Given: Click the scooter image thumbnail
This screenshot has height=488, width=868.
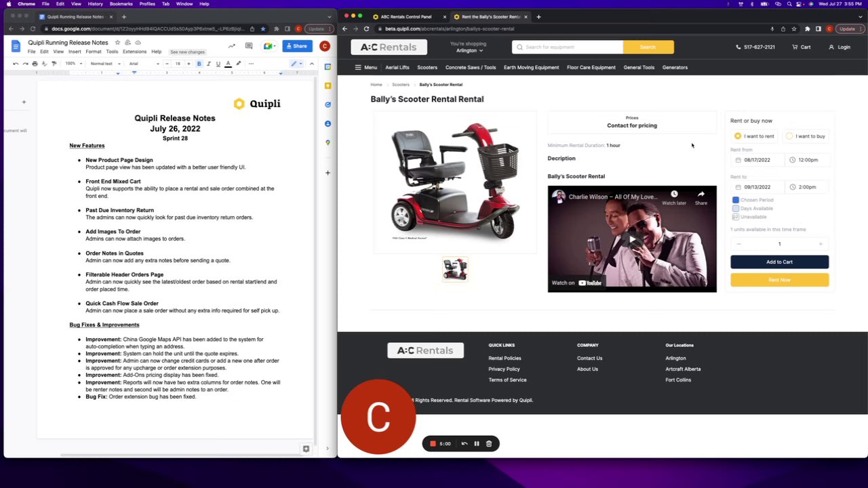Looking at the screenshot, I should [455, 269].
